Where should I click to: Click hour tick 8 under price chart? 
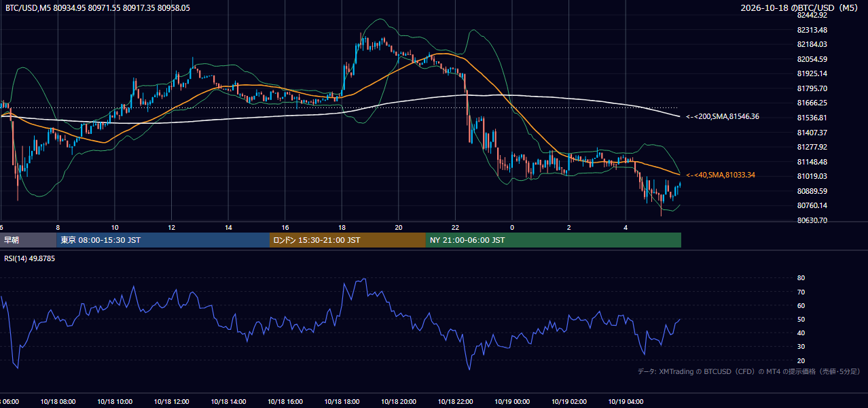point(58,228)
